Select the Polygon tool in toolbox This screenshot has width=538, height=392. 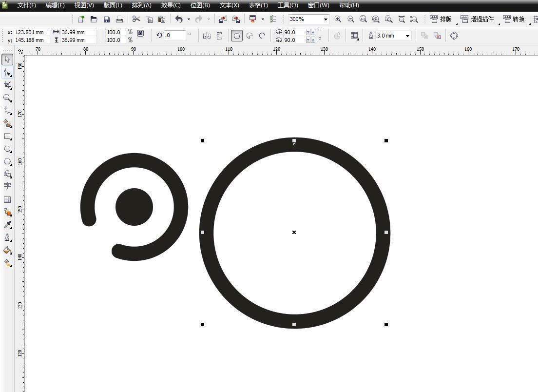pos(7,161)
